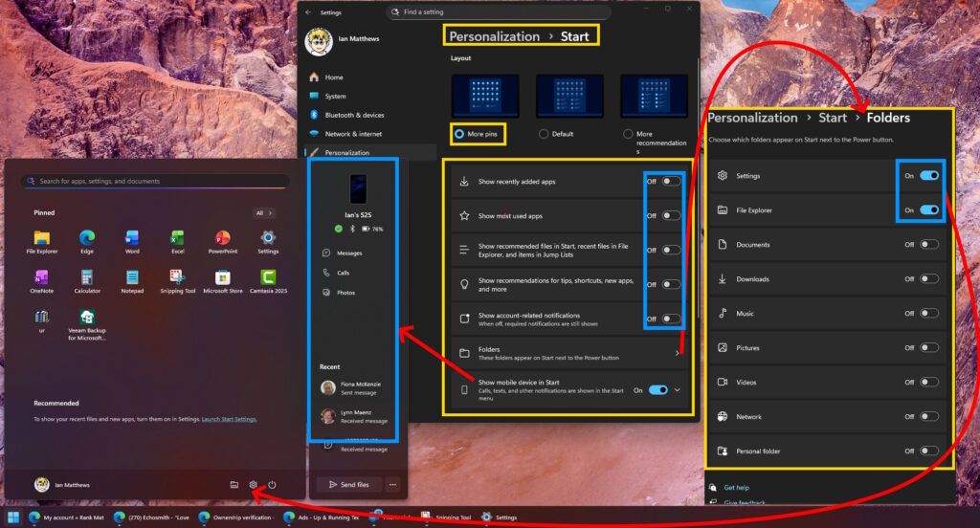The width and height of the screenshot is (980, 528).
Task: Open Photos in the phone panel
Action: click(339, 293)
